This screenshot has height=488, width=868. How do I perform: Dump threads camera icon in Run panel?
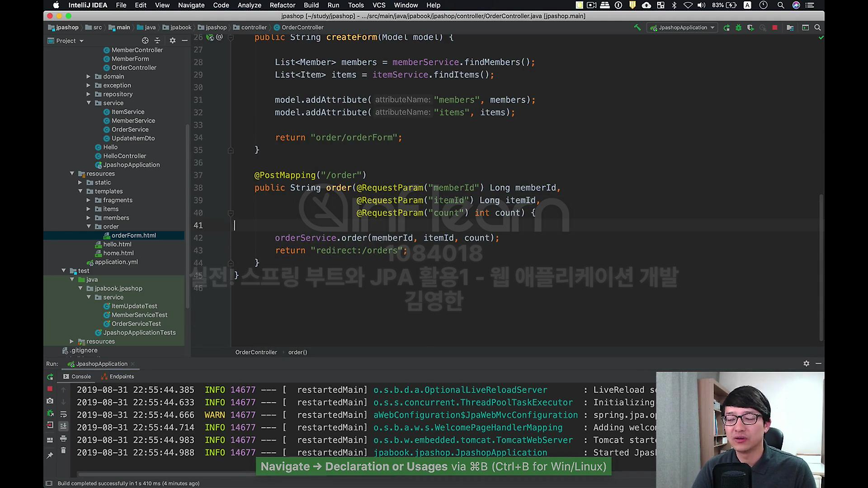tap(50, 401)
